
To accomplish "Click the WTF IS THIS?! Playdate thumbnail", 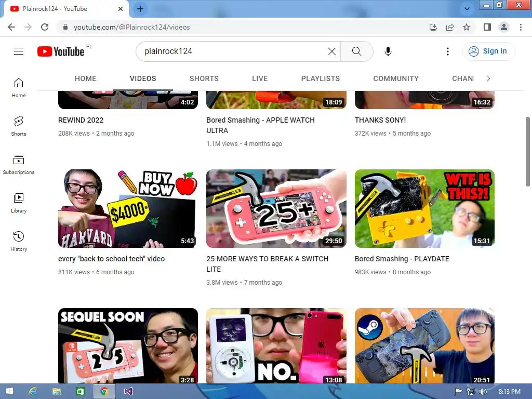I will (424, 208).
